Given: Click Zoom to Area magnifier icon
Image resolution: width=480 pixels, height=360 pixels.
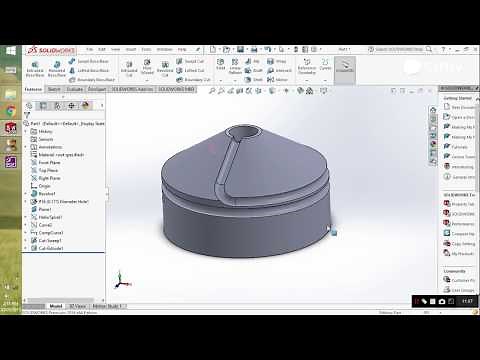Looking at the screenshot, I should (221, 91).
